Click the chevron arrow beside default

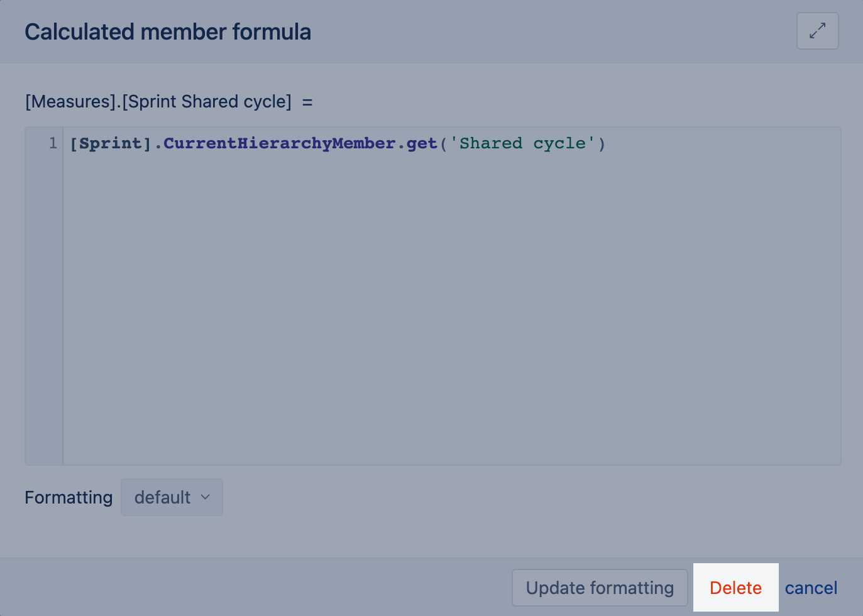(206, 497)
